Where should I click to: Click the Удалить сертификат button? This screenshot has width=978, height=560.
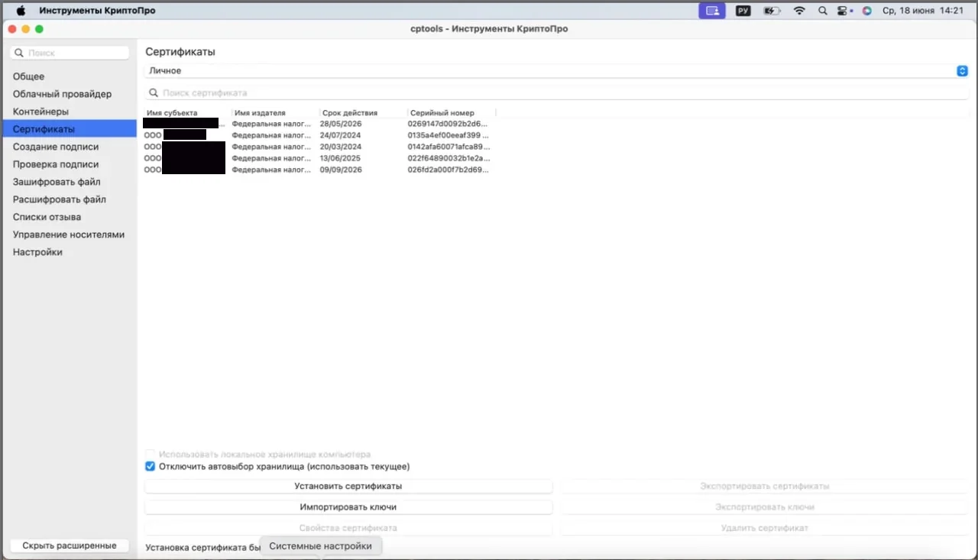(x=765, y=528)
